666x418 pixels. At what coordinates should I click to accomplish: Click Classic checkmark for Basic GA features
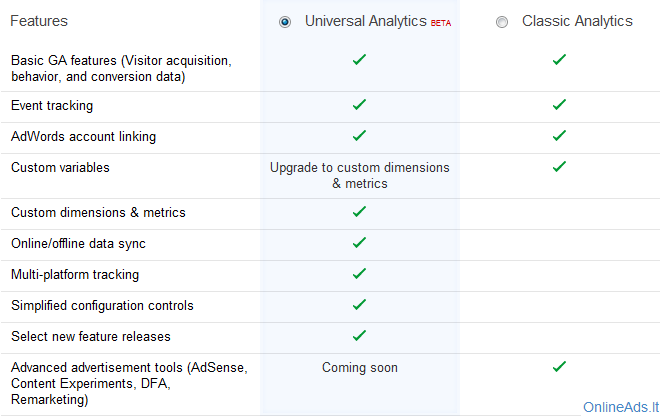pyautogui.click(x=559, y=59)
